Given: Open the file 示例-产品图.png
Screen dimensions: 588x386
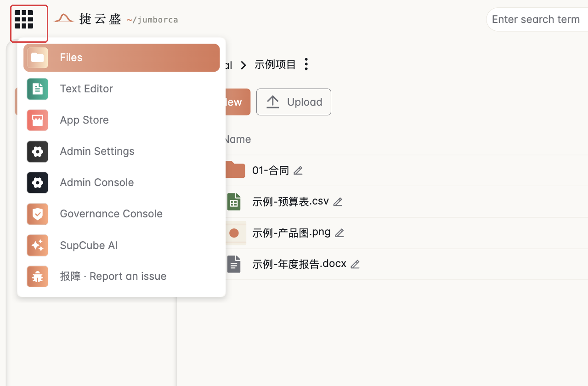Looking at the screenshot, I should pyautogui.click(x=291, y=233).
